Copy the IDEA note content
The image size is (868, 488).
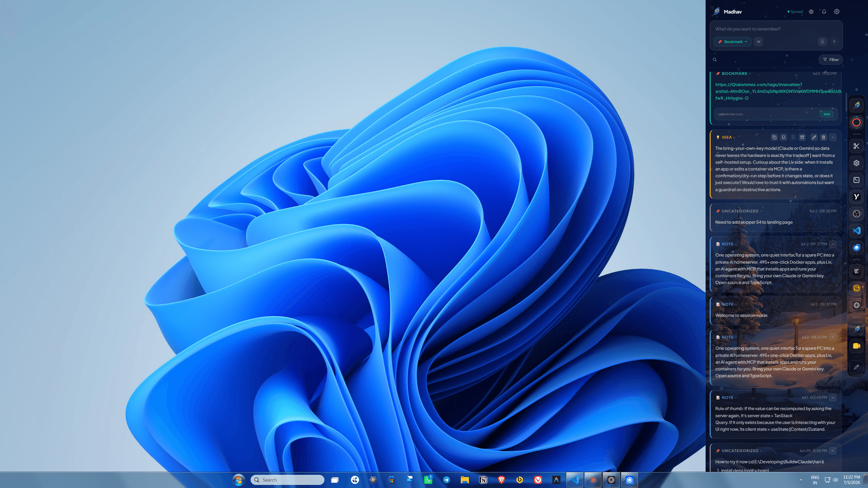coord(774,137)
